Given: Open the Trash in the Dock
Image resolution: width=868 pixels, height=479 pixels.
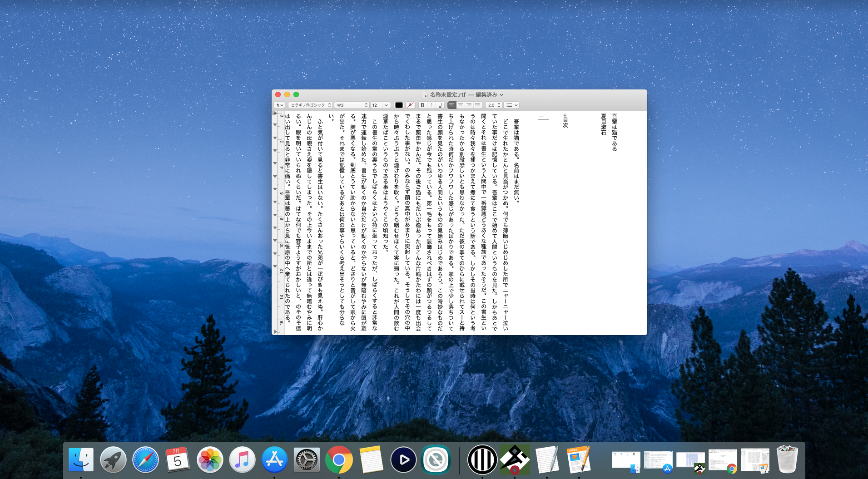Looking at the screenshot, I should coord(787,459).
